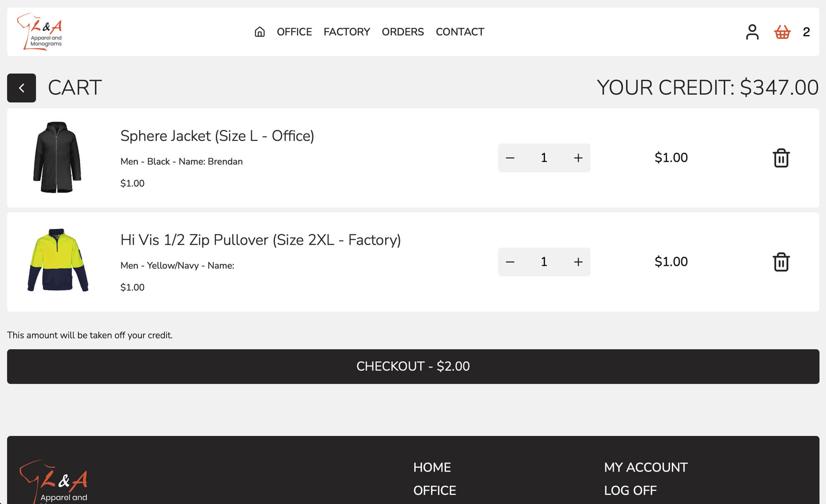Screen dimensions: 826x504
Task: Click the L&A footer logo
Action: click(55, 481)
